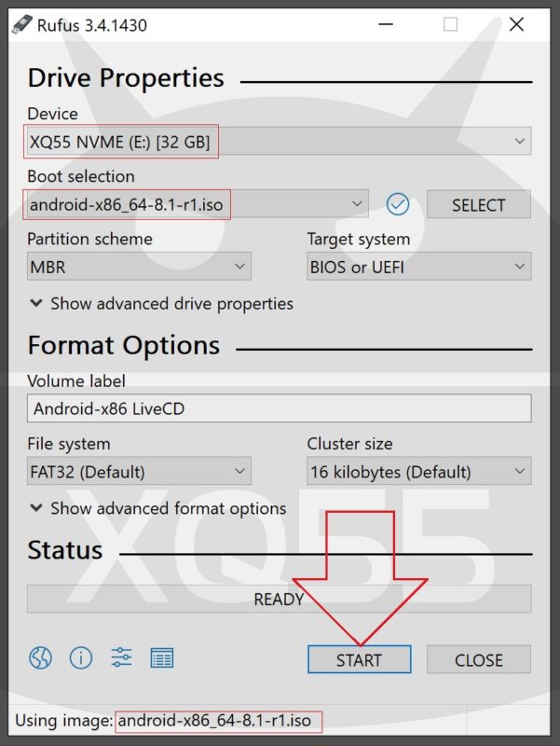The height and width of the screenshot is (746, 560).
Task: Expand Show advanced format options
Action: click(157, 509)
